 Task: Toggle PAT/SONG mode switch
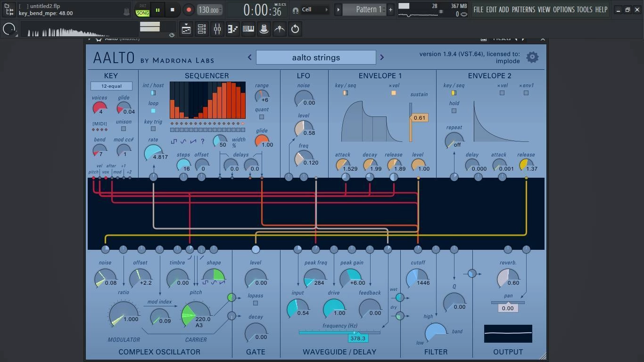142,10
